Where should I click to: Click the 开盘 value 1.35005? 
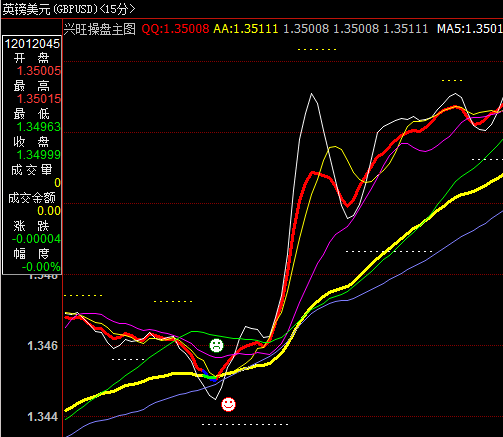[39, 71]
